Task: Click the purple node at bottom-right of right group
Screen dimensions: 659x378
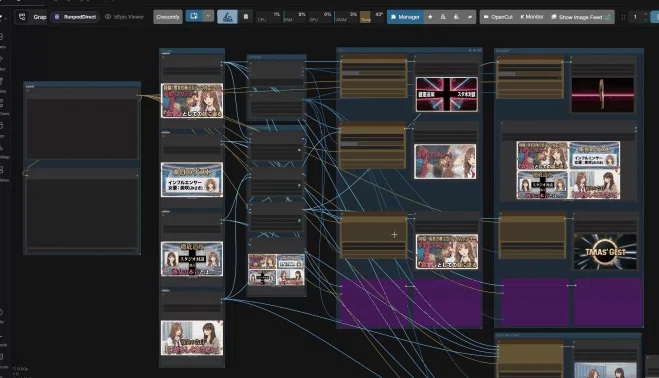Action: [608, 301]
